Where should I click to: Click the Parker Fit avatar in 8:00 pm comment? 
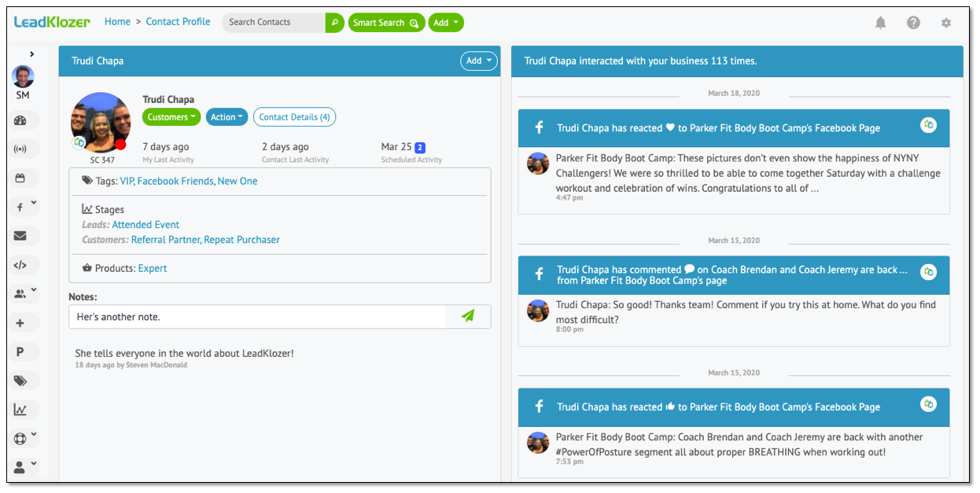(538, 310)
